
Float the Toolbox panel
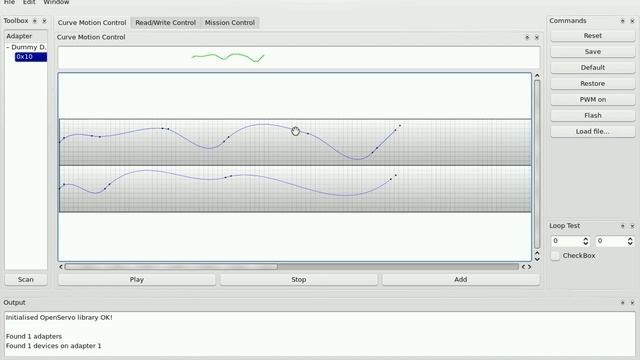(35, 21)
